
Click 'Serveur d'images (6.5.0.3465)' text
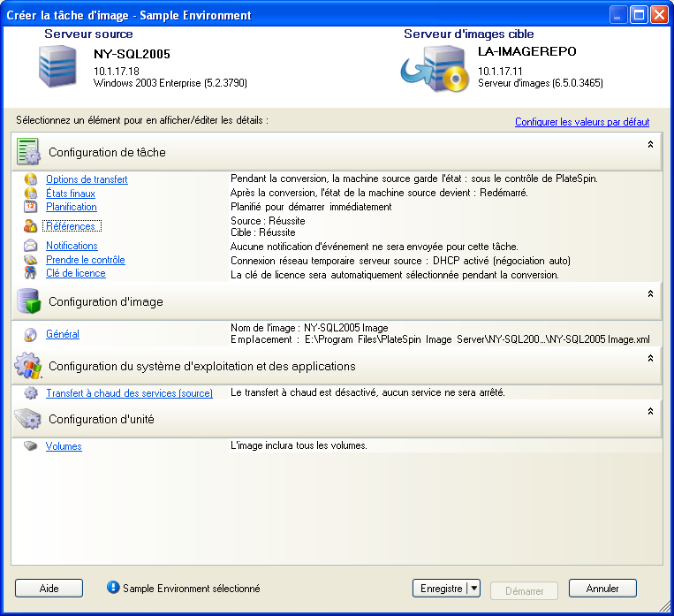pyautogui.click(x=541, y=83)
